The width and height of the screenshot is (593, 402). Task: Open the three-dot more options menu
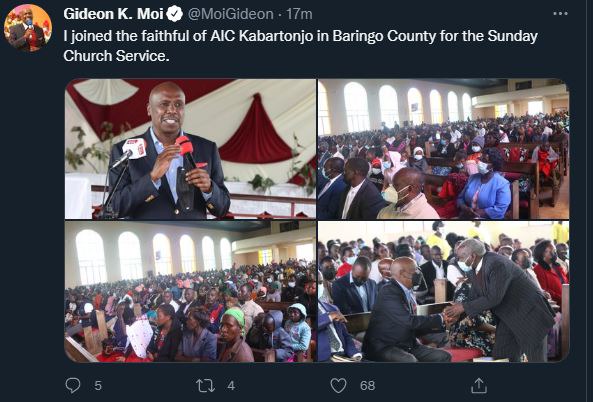pos(560,14)
